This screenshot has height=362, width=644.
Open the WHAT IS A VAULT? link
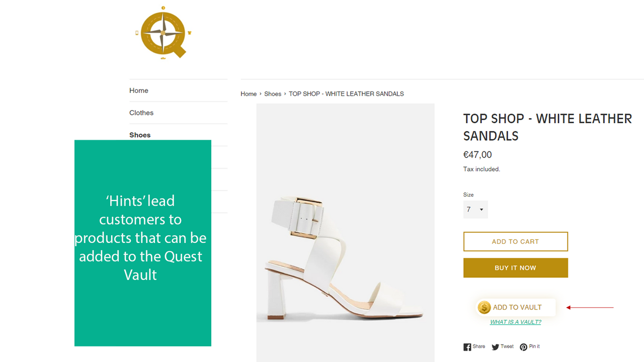[515, 322]
